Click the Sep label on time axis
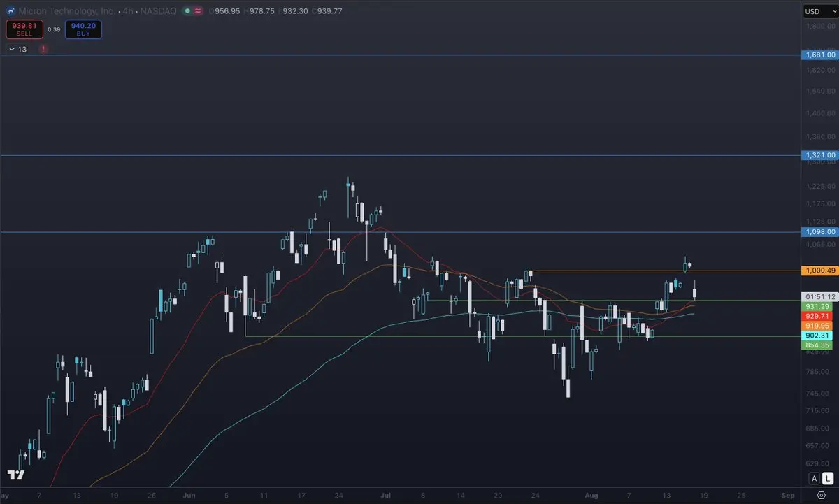 pyautogui.click(x=787, y=494)
